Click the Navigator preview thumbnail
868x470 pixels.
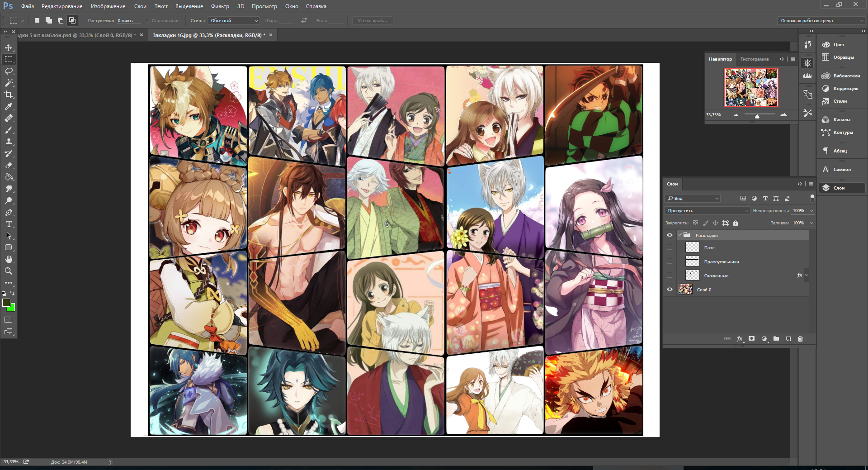coord(751,87)
